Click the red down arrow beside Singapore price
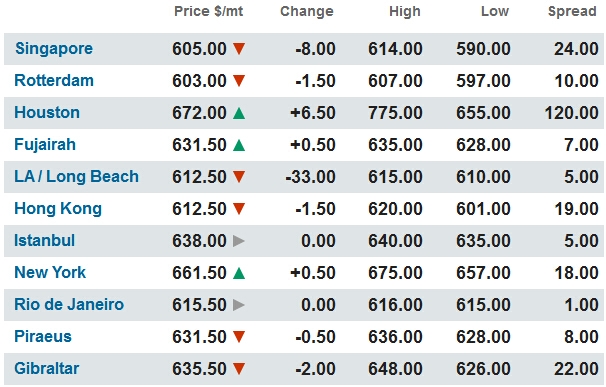606x387 pixels. click(x=239, y=49)
